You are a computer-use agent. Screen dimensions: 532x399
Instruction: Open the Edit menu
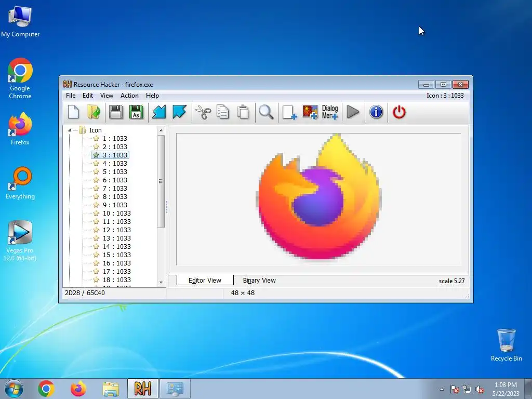(x=87, y=96)
